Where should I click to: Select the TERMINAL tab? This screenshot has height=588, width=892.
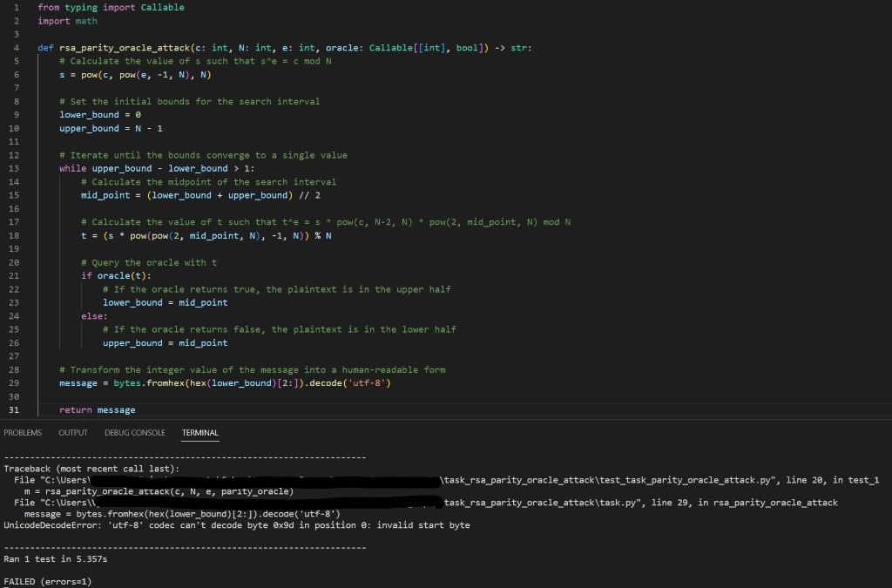click(x=199, y=432)
